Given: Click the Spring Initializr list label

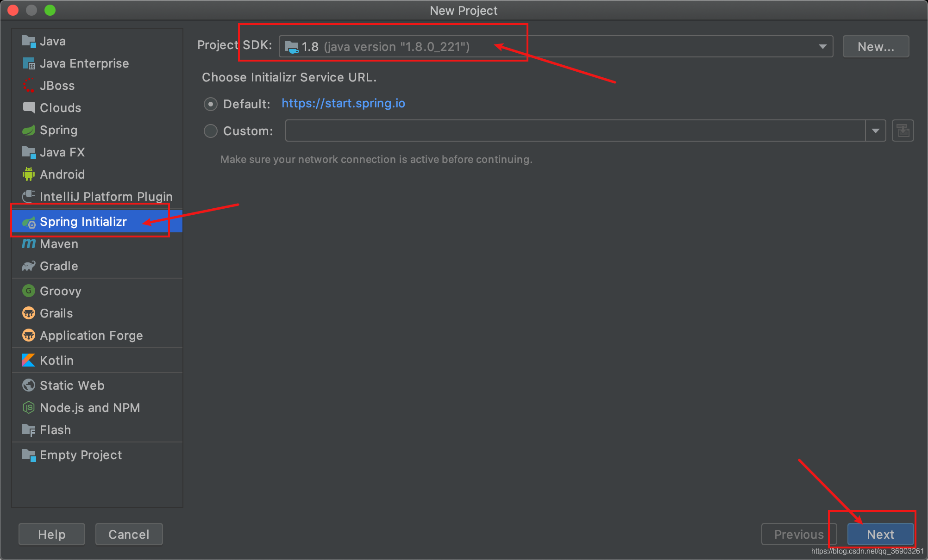Looking at the screenshot, I should coord(83,222).
